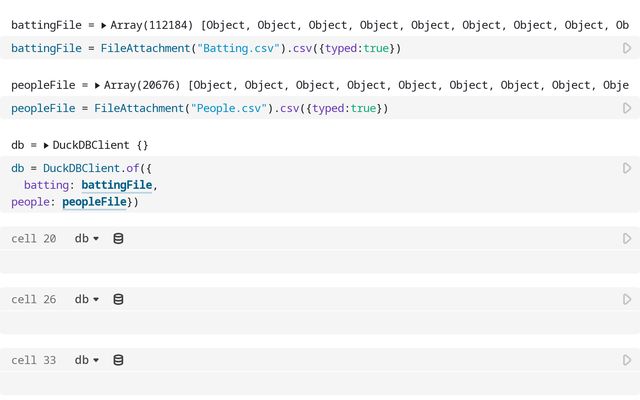Run cell 26 play icon
Viewport: 640px width, 400px height.
[x=627, y=299]
